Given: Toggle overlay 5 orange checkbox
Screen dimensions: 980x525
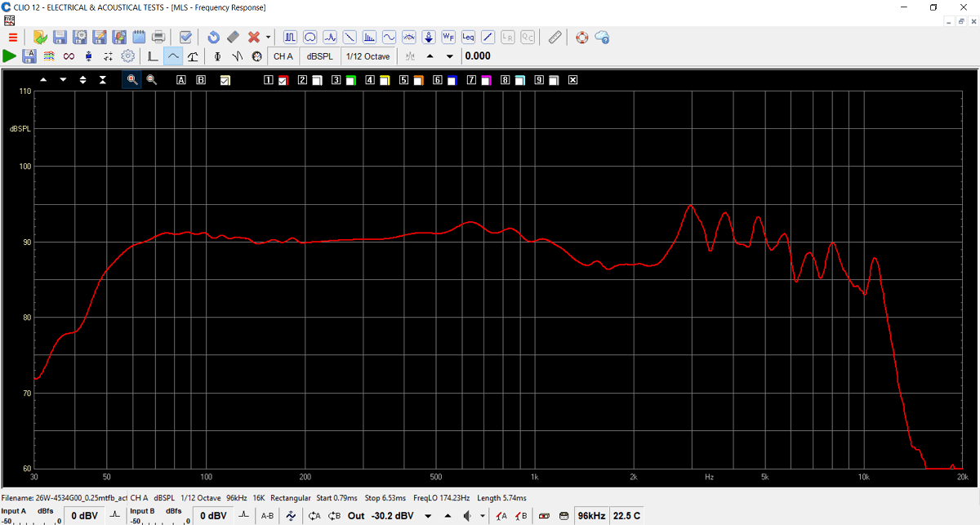Looking at the screenshot, I should coord(418,80).
